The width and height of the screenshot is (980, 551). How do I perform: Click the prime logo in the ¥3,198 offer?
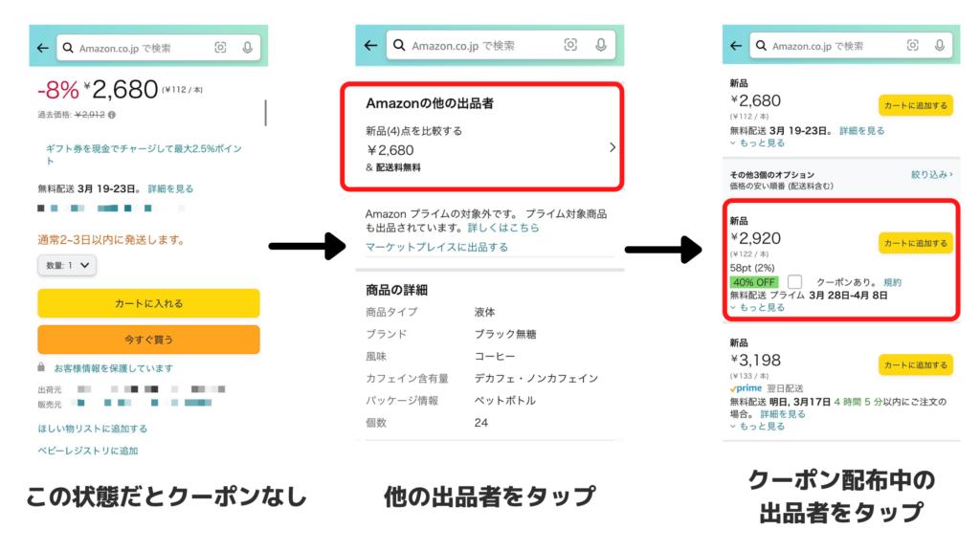(x=746, y=388)
